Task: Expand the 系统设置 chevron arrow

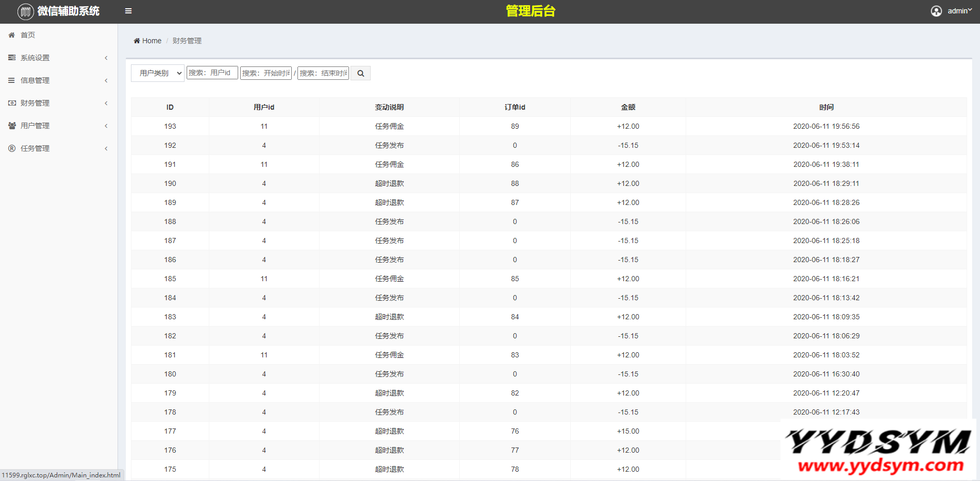Action: tap(106, 58)
